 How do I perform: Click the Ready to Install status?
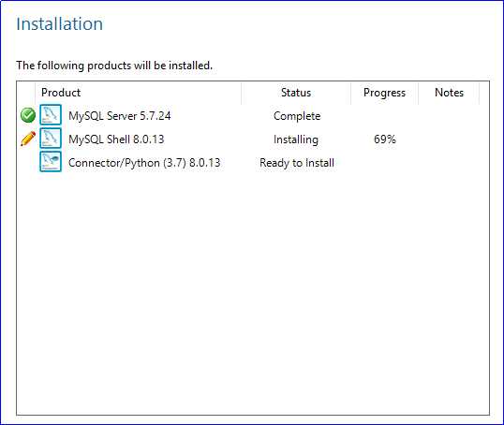pyautogui.click(x=297, y=163)
